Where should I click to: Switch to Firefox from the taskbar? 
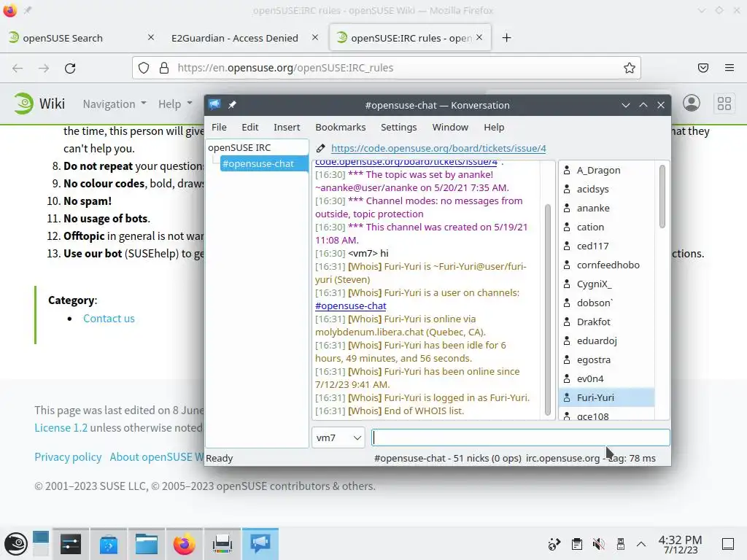click(x=185, y=544)
